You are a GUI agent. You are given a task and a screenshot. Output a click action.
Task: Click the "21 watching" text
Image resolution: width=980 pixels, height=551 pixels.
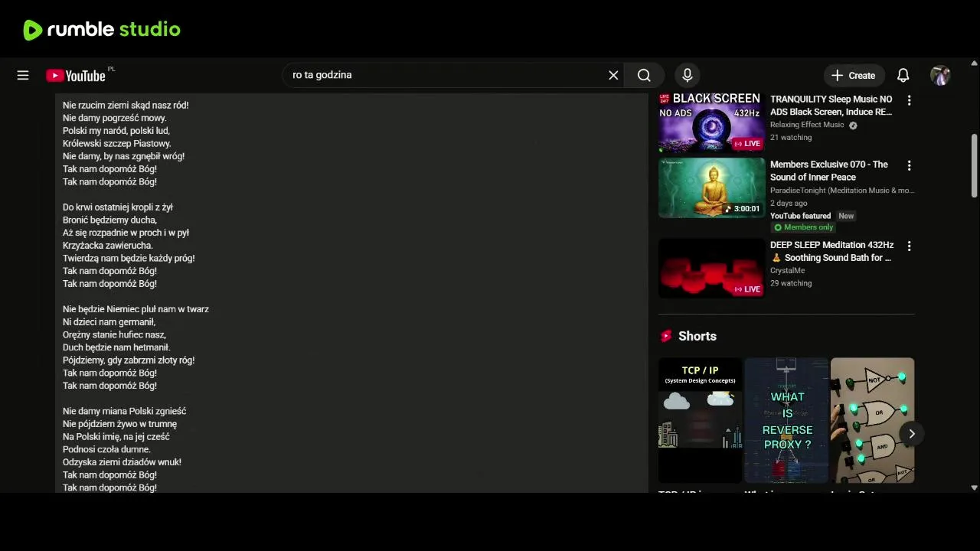(791, 138)
